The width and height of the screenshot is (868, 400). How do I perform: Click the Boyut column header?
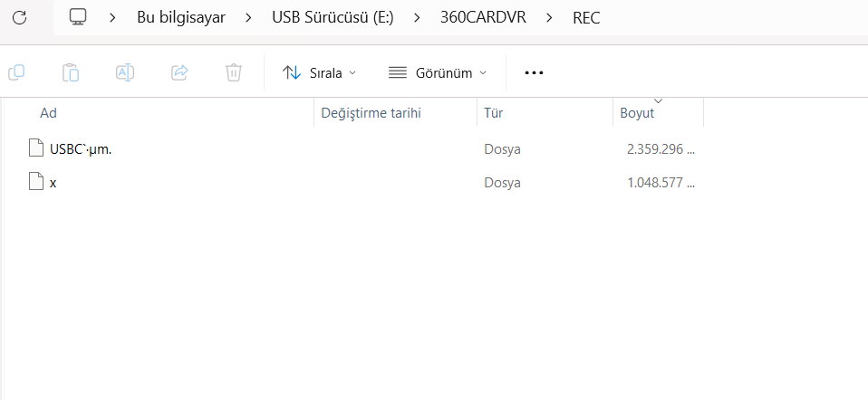(637, 113)
